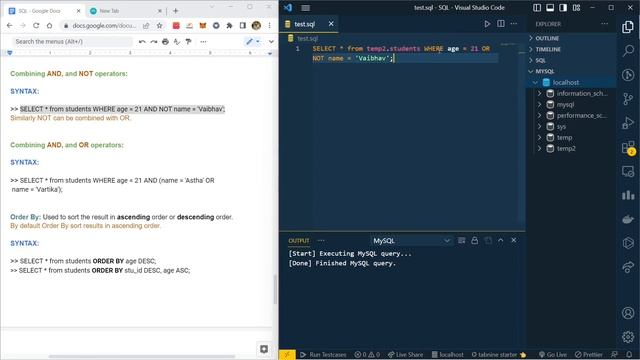Open the editing mode pencil dropdown
The image size is (640, 360).
click(253, 42)
